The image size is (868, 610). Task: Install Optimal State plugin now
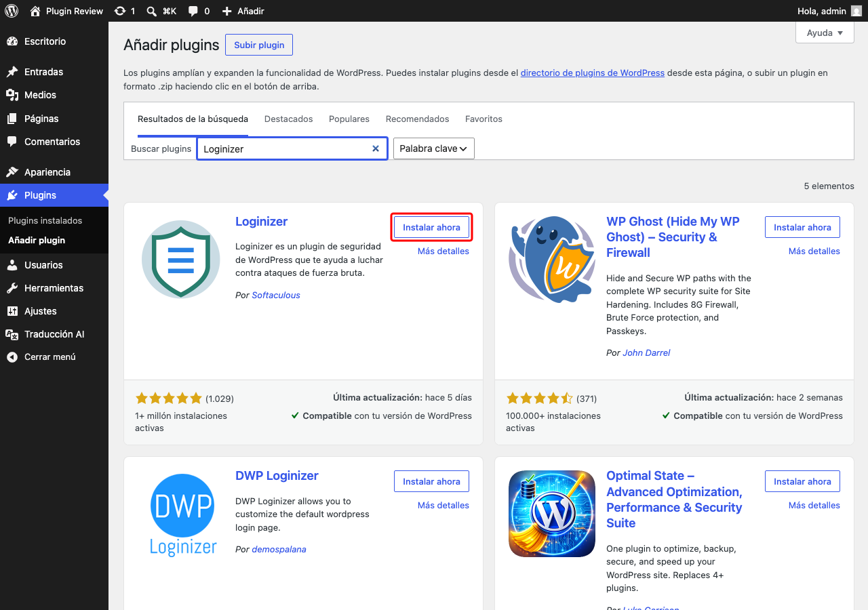(802, 481)
